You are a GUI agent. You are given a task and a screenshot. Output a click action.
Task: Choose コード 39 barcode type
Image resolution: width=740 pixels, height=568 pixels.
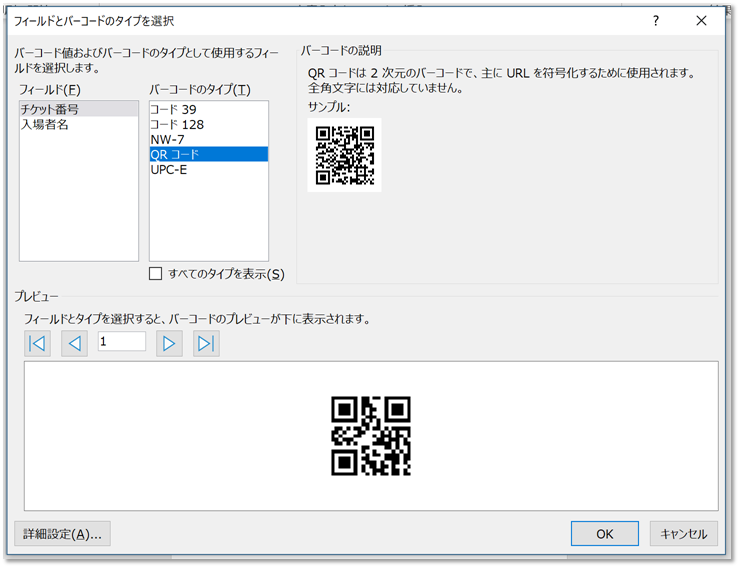click(209, 109)
